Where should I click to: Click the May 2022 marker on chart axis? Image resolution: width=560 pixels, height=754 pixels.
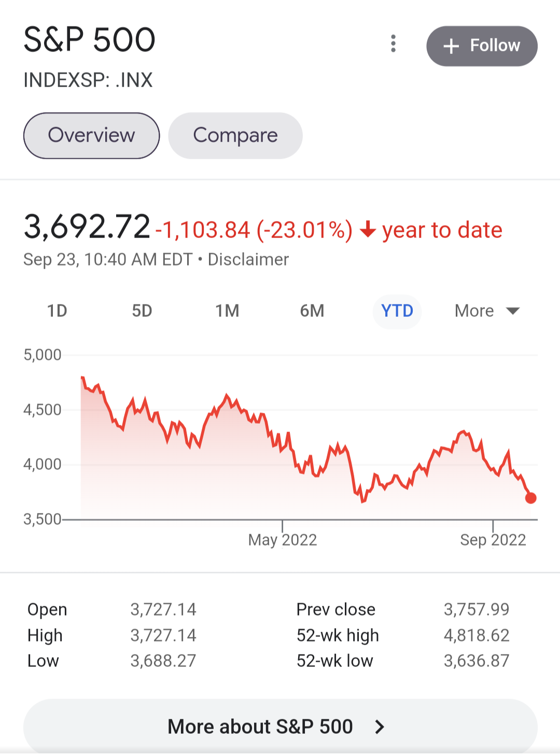[x=283, y=540]
